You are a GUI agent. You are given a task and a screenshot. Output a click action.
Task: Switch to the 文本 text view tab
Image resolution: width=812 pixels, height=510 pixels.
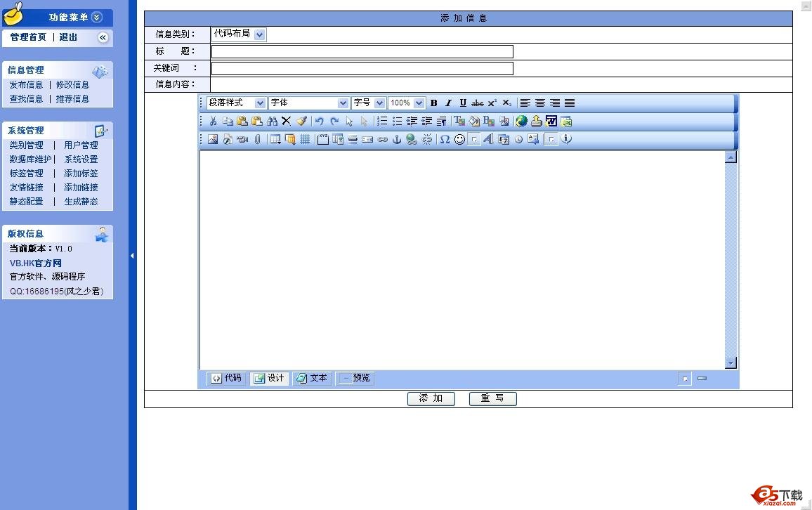[x=313, y=379]
